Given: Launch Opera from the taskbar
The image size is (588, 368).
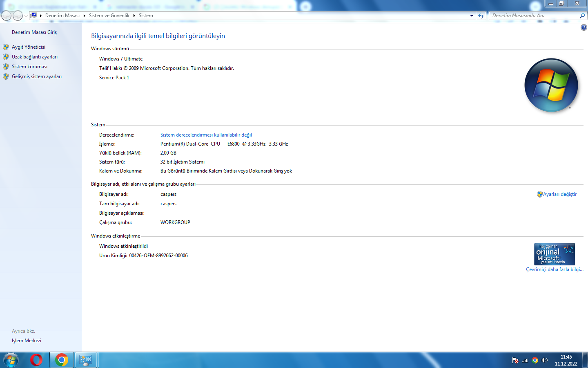Looking at the screenshot, I should [x=36, y=360].
